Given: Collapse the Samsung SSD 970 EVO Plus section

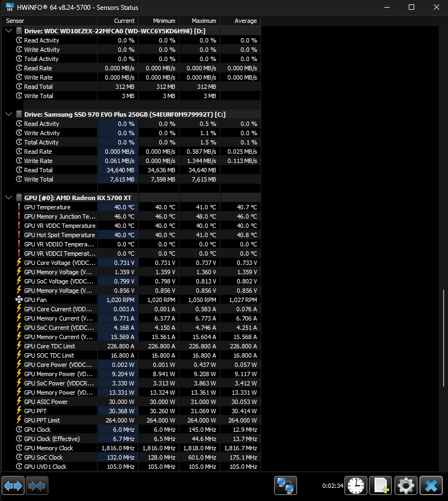Looking at the screenshot, I should 9,114.
